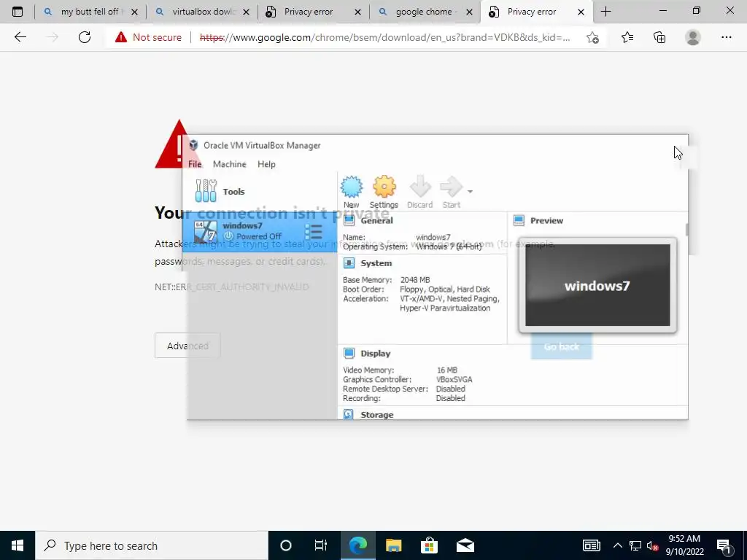
Task: Click the Start arrow icon
Action: pyautogui.click(x=451, y=192)
